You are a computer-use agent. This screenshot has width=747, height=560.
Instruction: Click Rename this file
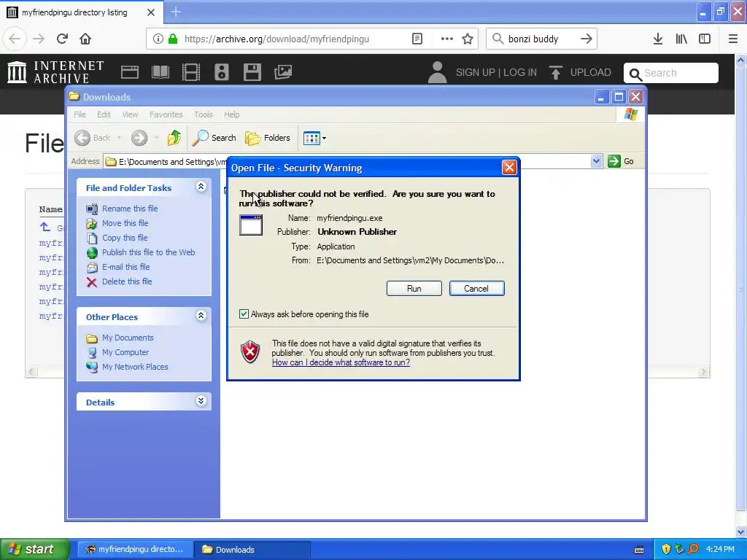(130, 209)
